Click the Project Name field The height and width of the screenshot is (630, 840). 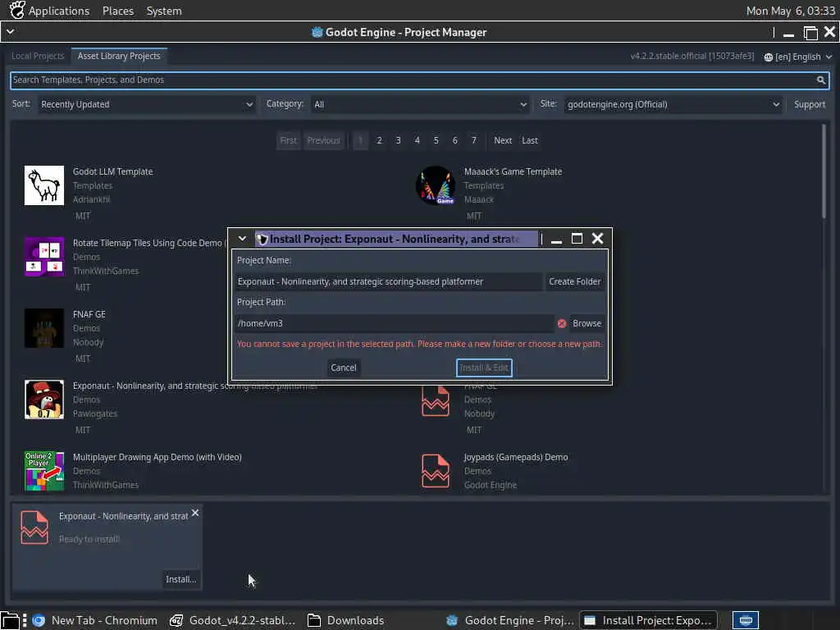[x=389, y=282]
